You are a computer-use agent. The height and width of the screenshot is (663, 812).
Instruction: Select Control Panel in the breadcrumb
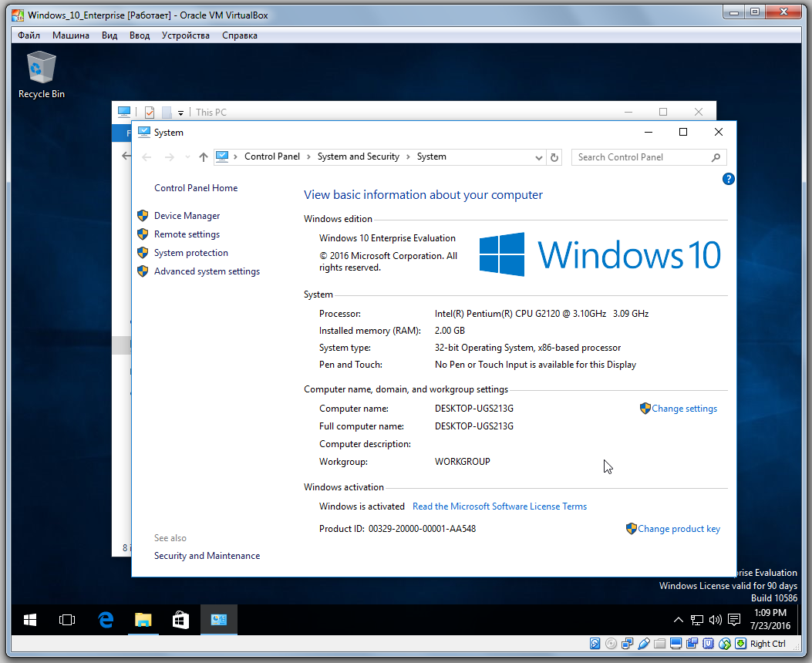(272, 156)
